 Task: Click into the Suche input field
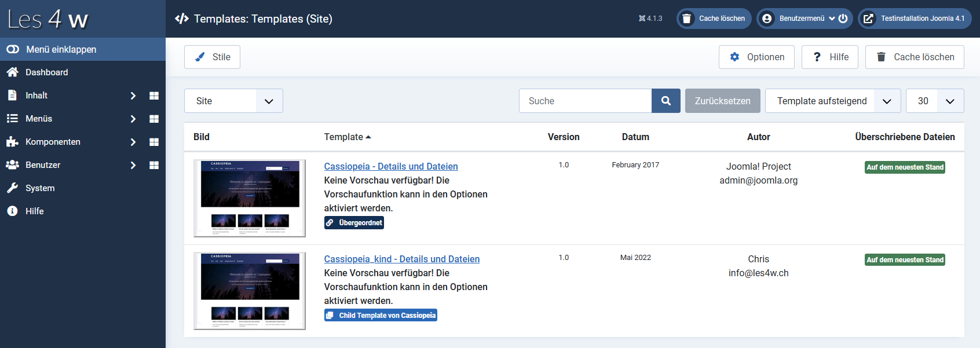pyautogui.click(x=585, y=101)
